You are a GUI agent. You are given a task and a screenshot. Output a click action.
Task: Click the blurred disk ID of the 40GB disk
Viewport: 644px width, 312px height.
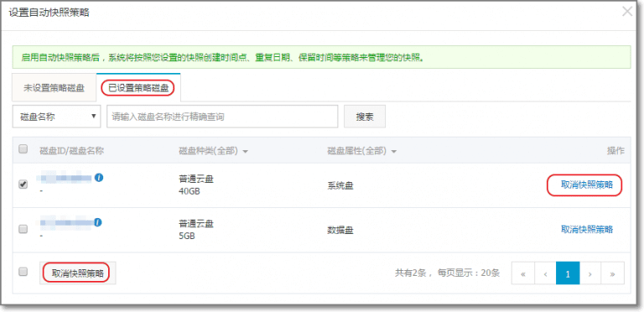(x=64, y=178)
